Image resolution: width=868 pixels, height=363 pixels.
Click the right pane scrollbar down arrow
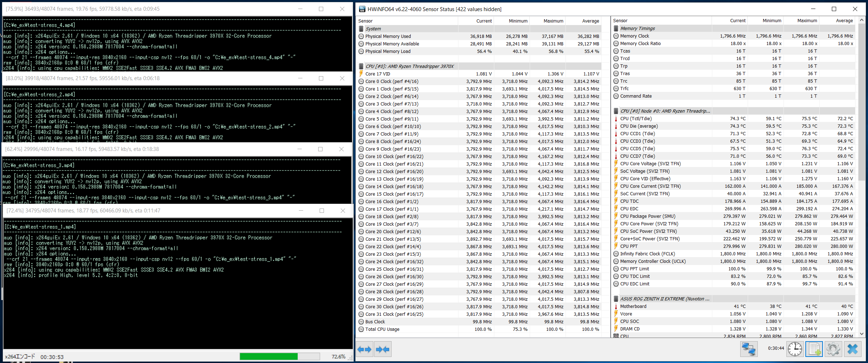[x=862, y=334]
